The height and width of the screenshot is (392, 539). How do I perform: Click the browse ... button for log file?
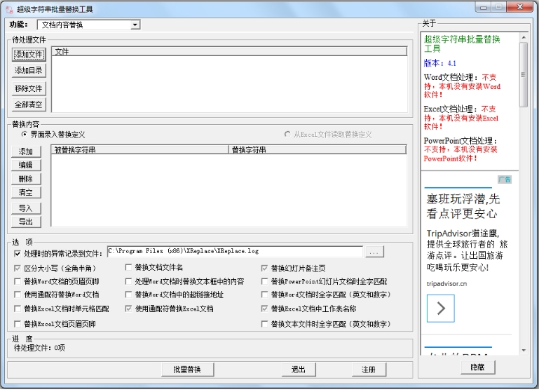pos(374,252)
